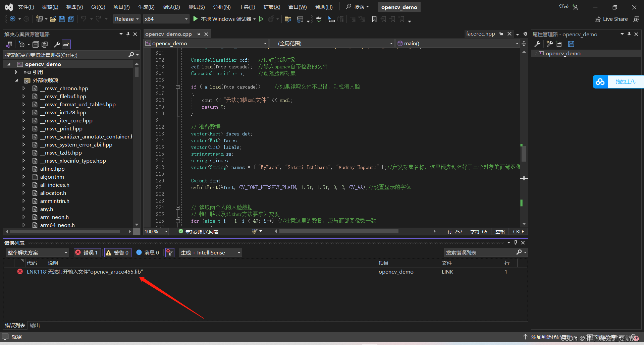The image size is (644, 345).
Task: Click the 登录 sign-in button
Action: (x=563, y=6)
